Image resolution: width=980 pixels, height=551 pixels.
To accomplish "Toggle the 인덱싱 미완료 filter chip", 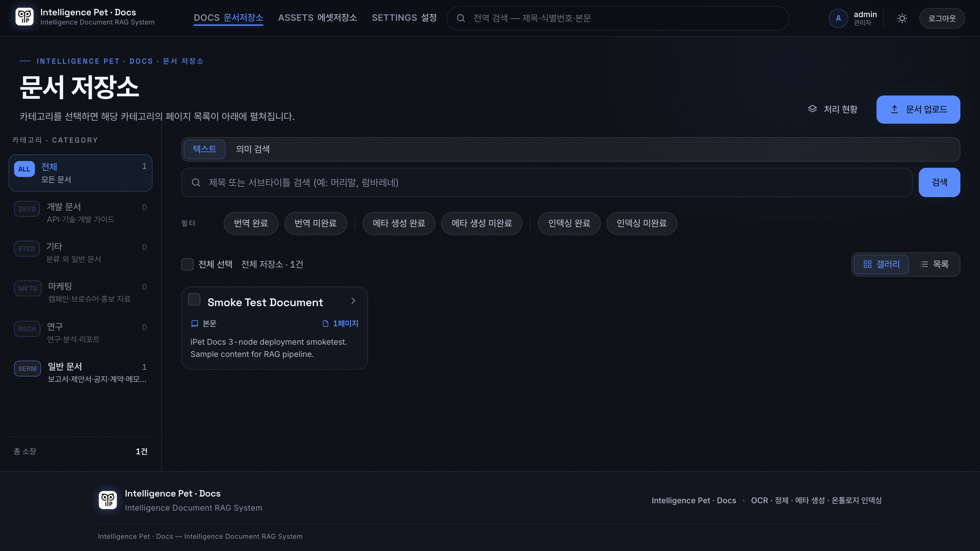I will (641, 223).
